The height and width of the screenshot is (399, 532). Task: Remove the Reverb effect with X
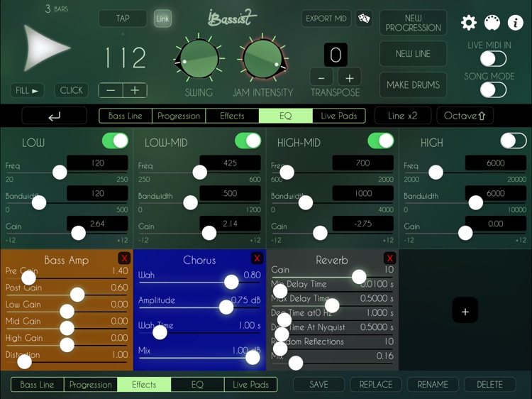[390, 258]
